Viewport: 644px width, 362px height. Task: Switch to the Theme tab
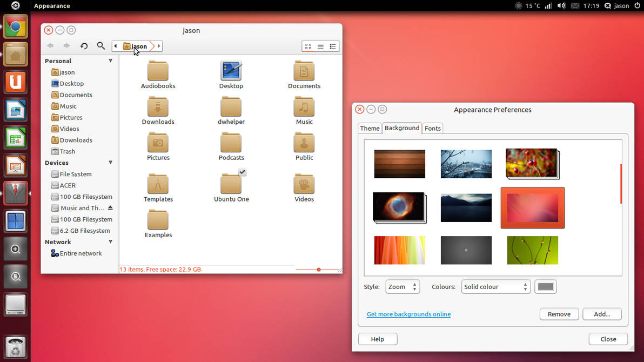[x=370, y=128]
